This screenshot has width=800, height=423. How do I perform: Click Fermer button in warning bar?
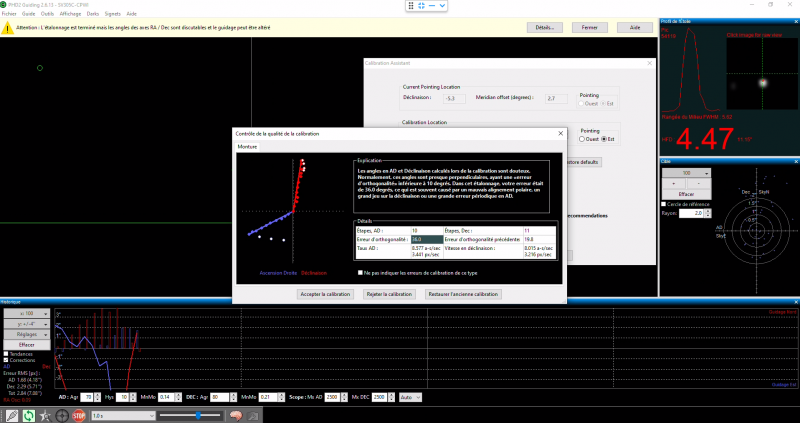(x=590, y=28)
